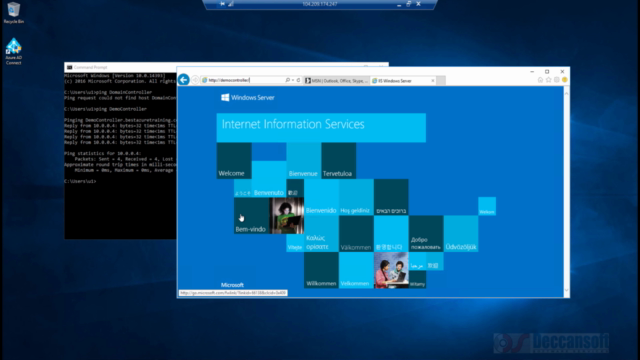Restore down the remote desktop session
The width and height of the screenshot is (640, 360).
click(409, 4)
